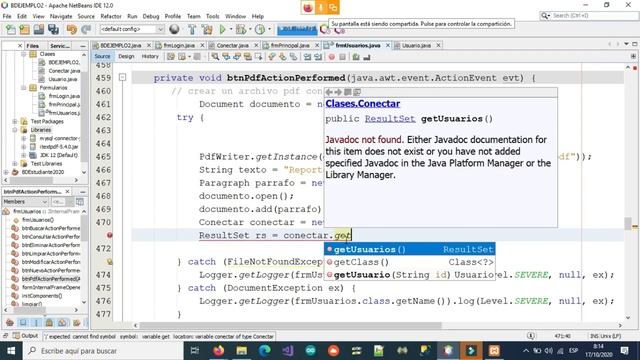This screenshot has height=360, width=640.
Task: Click the back arrow in the Javadoc popup
Action: 329,92
